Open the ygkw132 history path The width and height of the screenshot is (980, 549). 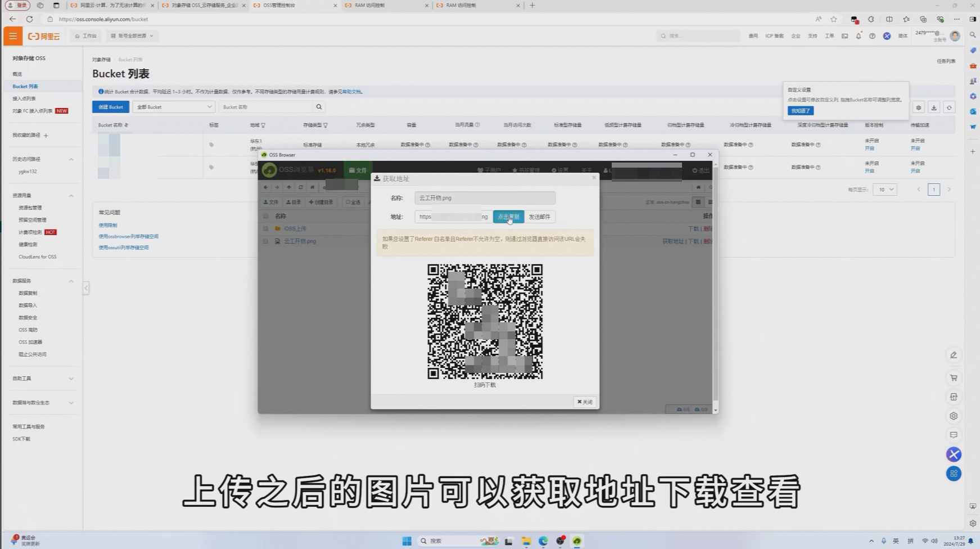28,172
